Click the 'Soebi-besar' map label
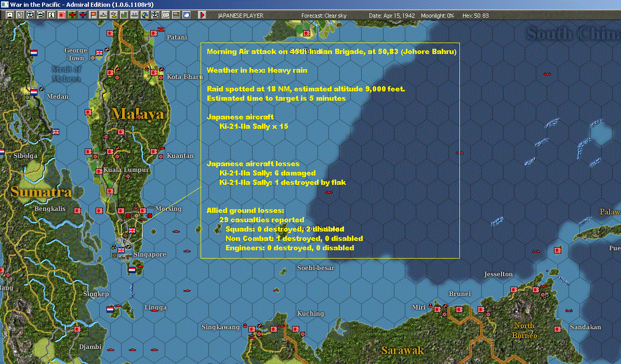This screenshot has height=364, width=621. click(315, 268)
